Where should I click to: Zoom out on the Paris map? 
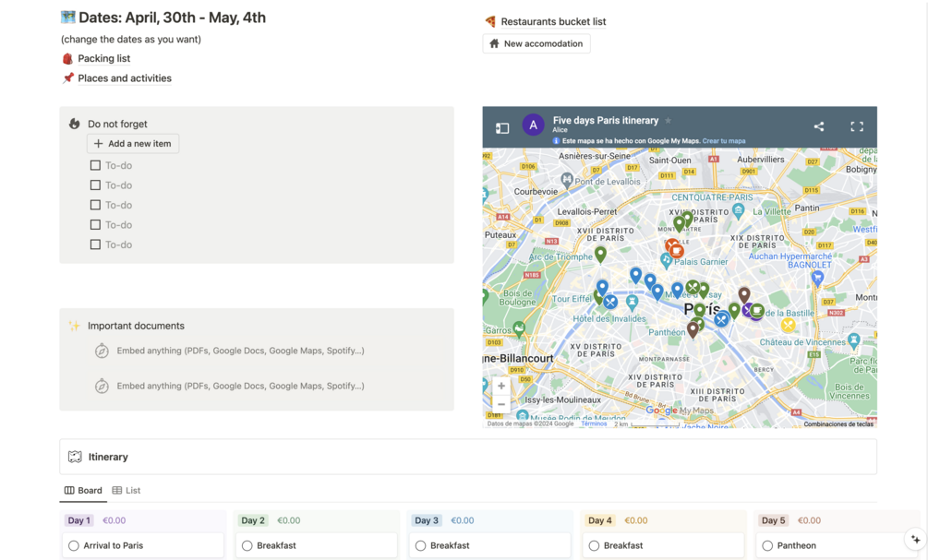pos(501,404)
